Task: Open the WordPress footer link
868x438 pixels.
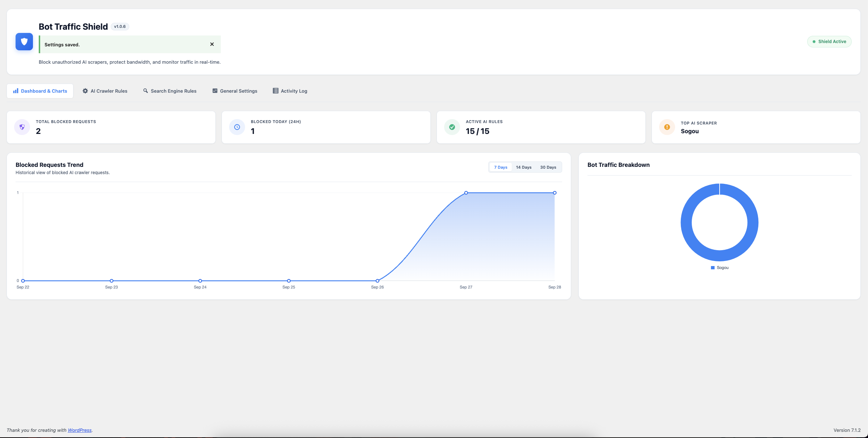Action: 80,430
